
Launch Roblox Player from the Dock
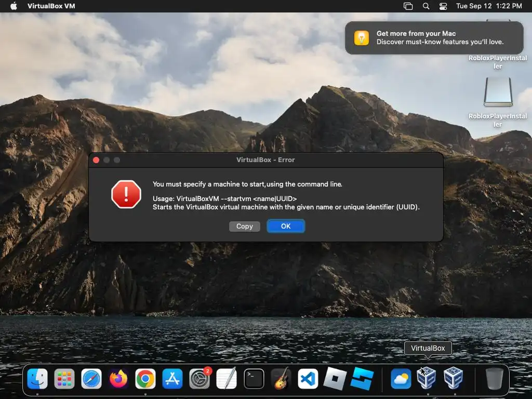coord(335,379)
